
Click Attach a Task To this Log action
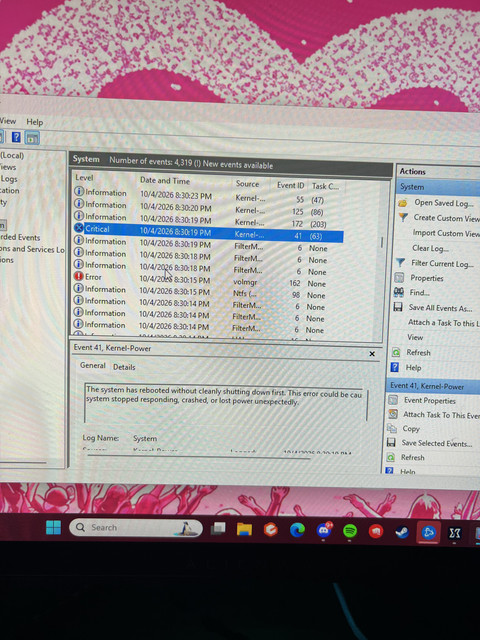tap(444, 322)
